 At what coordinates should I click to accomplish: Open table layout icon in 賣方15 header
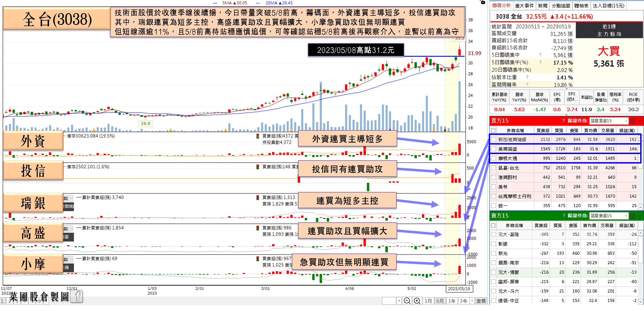coord(633,216)
